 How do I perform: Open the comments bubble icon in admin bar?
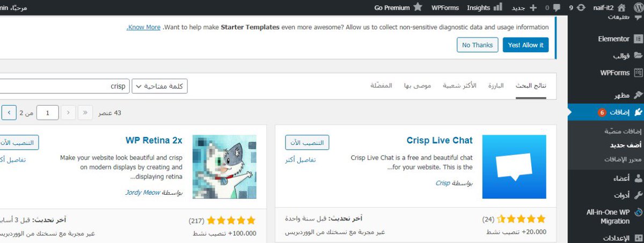(557, 8)
